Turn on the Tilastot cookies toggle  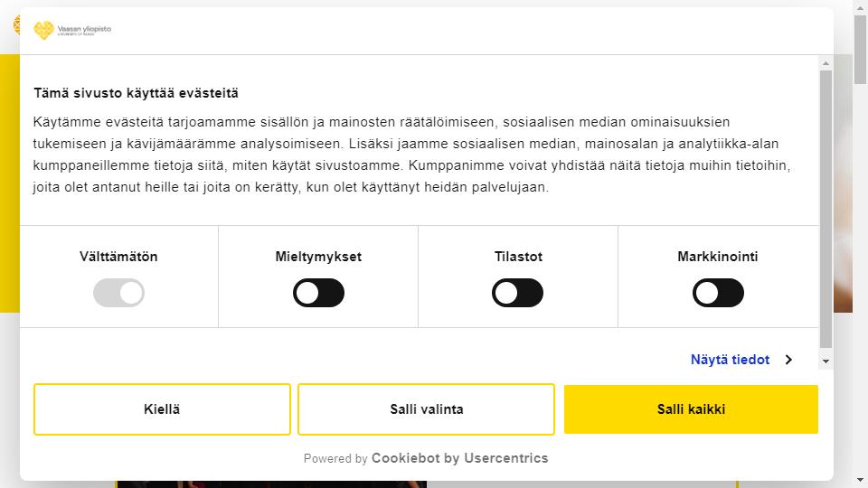click(517, 293)
